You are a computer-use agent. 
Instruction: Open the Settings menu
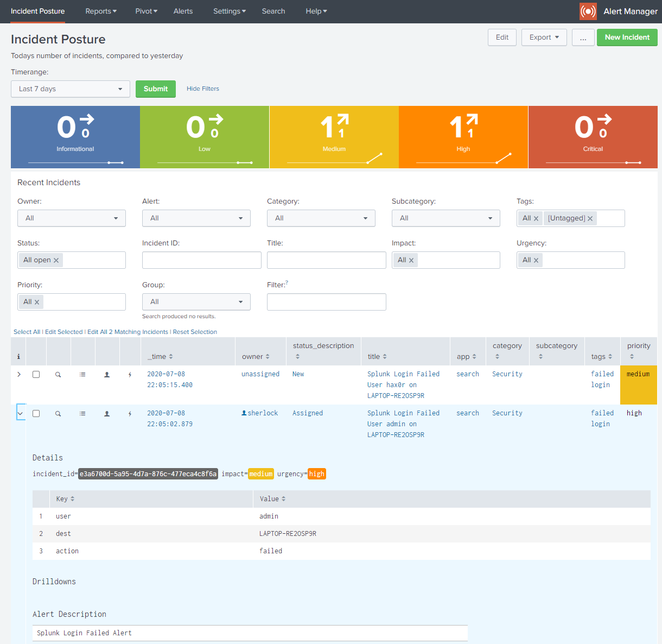coord(229,11)
